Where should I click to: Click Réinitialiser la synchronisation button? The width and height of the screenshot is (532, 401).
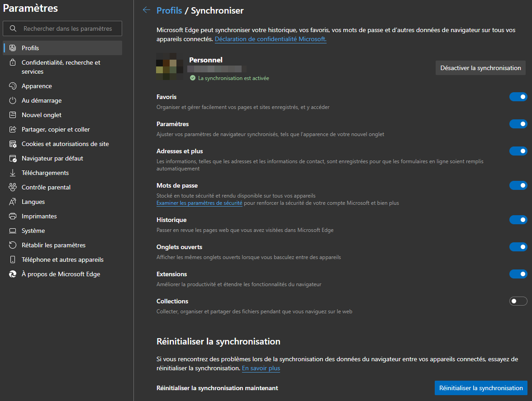(481, 388)
